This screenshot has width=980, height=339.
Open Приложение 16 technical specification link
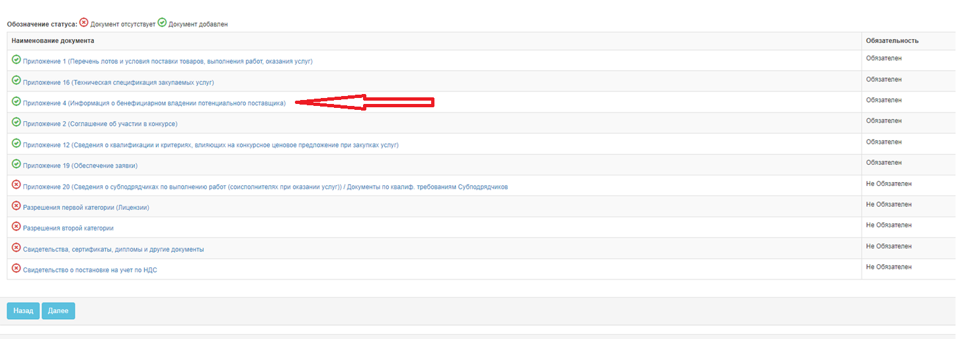pyautogui.click(x=118, y=83)
